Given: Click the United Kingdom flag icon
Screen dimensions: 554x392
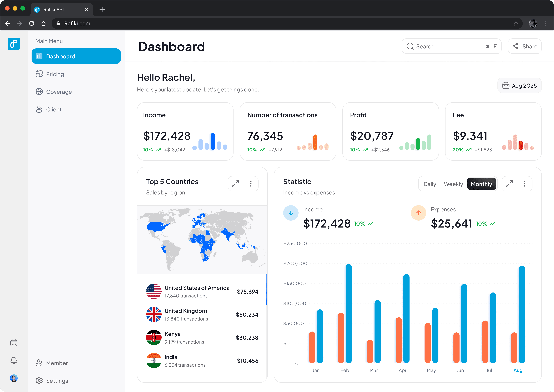Looking at the screenshot, I should point(154,314).
